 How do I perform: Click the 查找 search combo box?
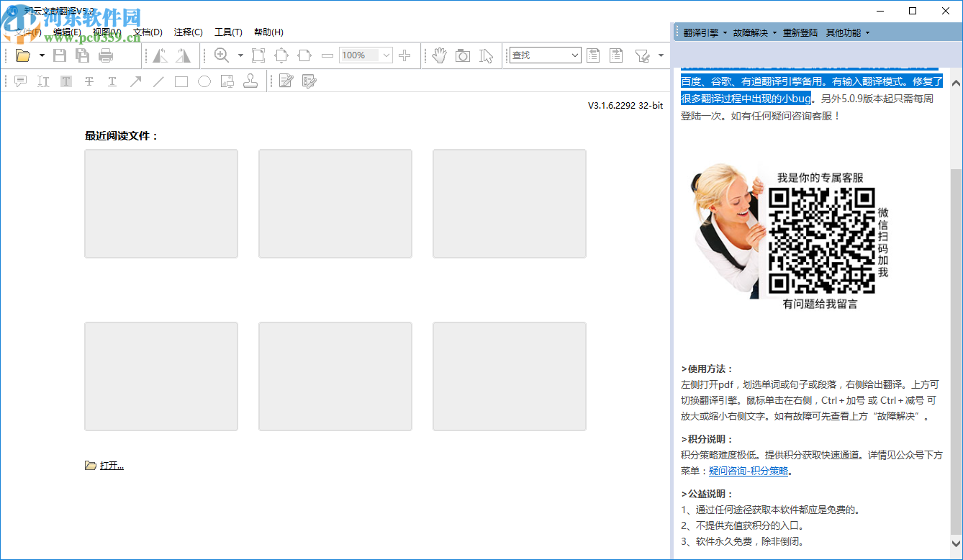(546, 55)
